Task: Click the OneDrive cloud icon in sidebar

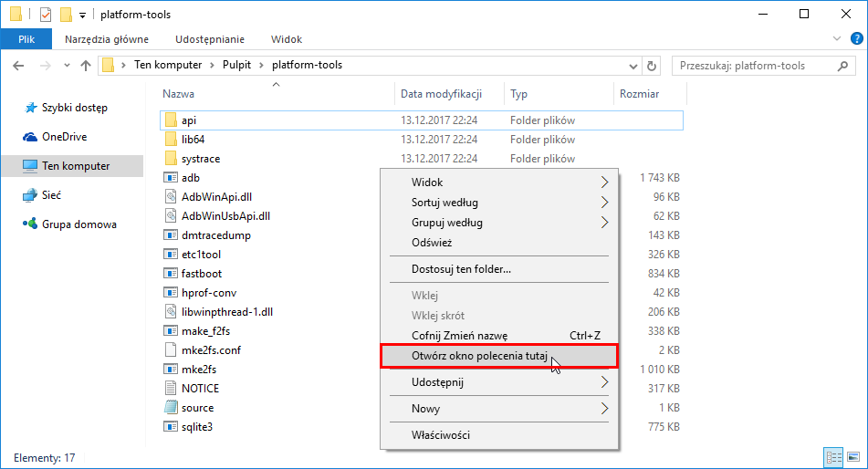Action: [30, 137]
